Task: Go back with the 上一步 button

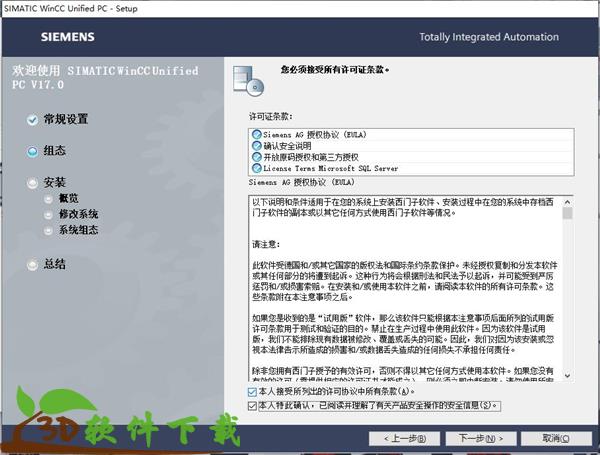Action: click(404, 439)
